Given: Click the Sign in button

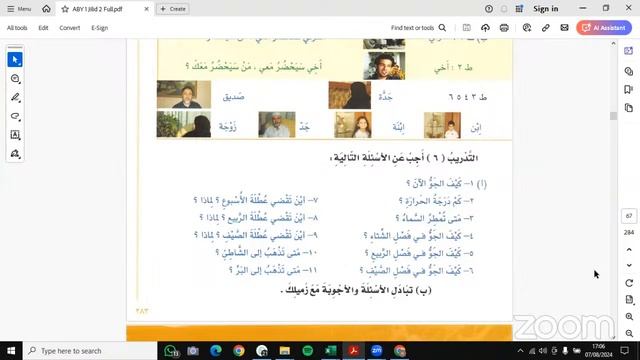Looking at the screenshot, I should [x=546, y=9].
